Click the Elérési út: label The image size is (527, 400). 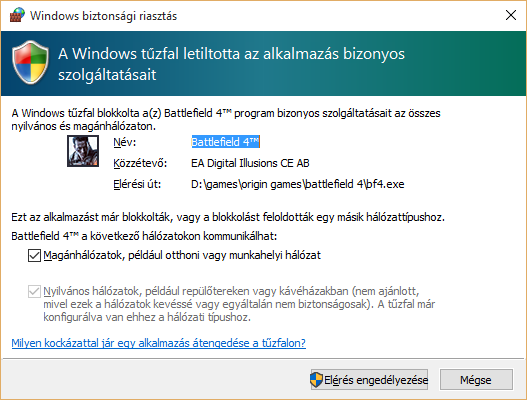(137, 184)
